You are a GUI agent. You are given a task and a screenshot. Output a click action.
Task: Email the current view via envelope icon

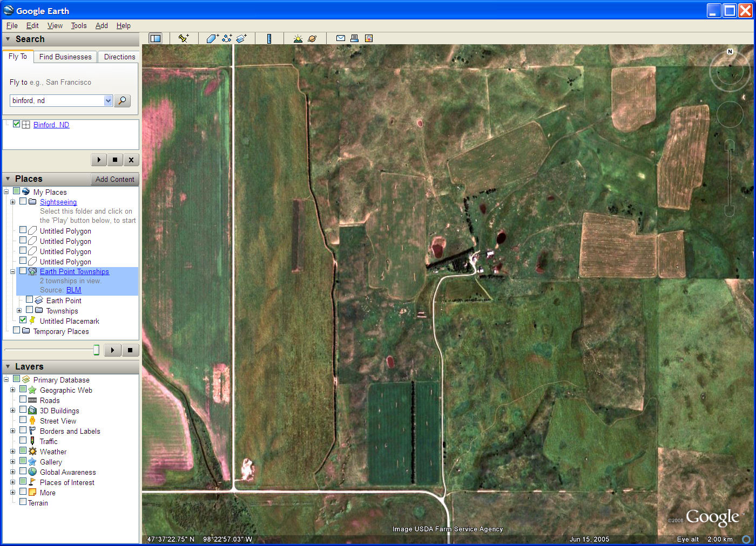click(341, 38)
